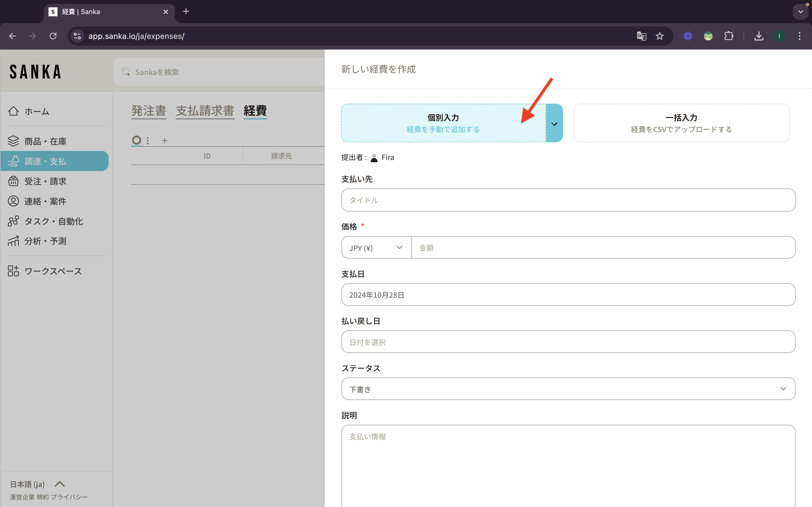
Task: Open the browser extensions puzzle icon
Action: [x=729, y=36]
